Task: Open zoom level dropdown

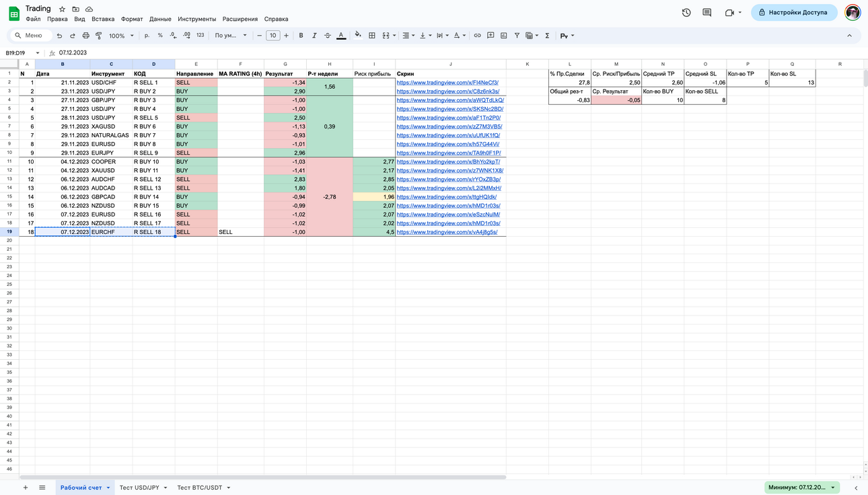Action: click(122, 36)
